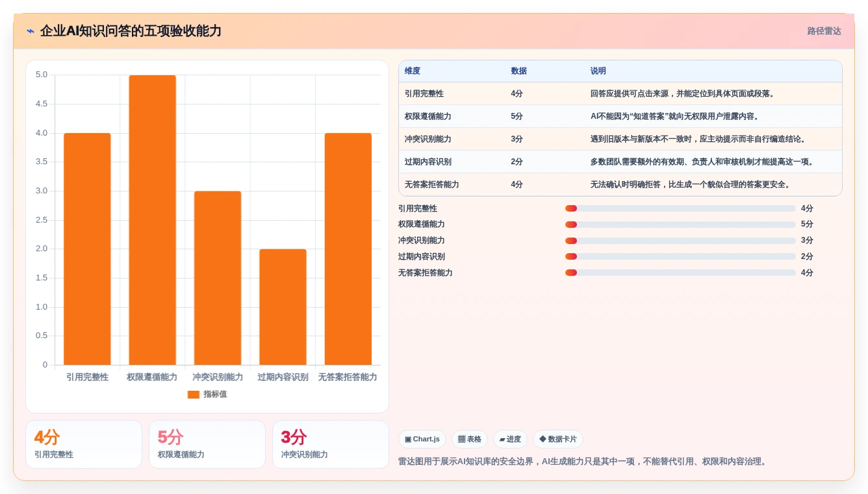
Task: Click the 冲突识别能力 progress bar
Action: coord(680,240)
